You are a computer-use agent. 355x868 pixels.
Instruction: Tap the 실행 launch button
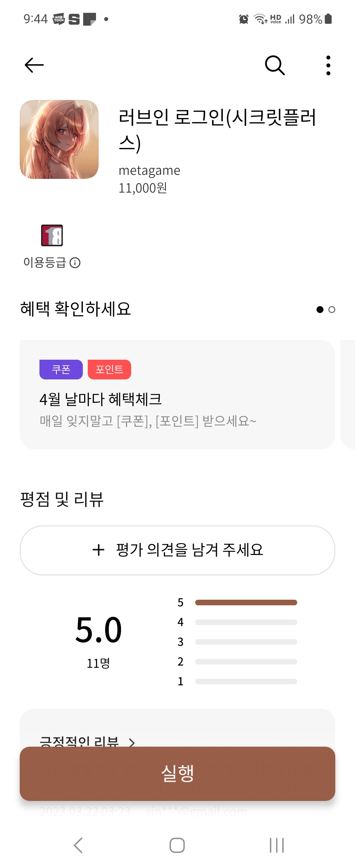point(177,773)
